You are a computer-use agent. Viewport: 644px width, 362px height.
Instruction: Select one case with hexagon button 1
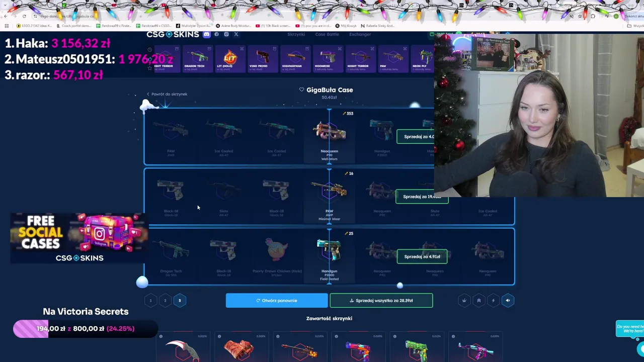(150, 301)
